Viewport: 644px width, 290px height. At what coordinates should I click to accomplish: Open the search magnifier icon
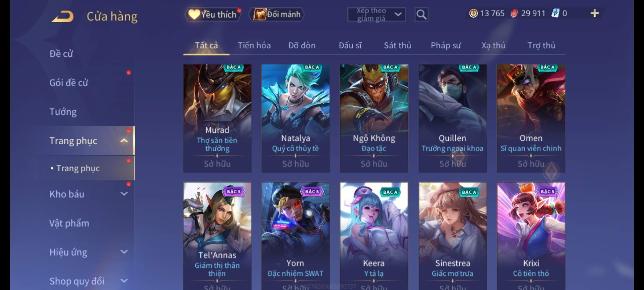click(421, 15)
